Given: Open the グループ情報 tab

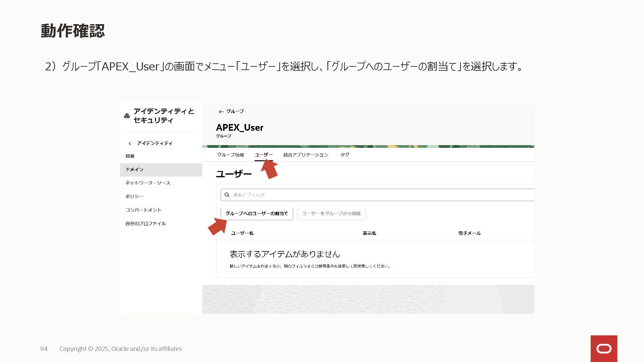Looking at the screenshot, I should (230, 155).
